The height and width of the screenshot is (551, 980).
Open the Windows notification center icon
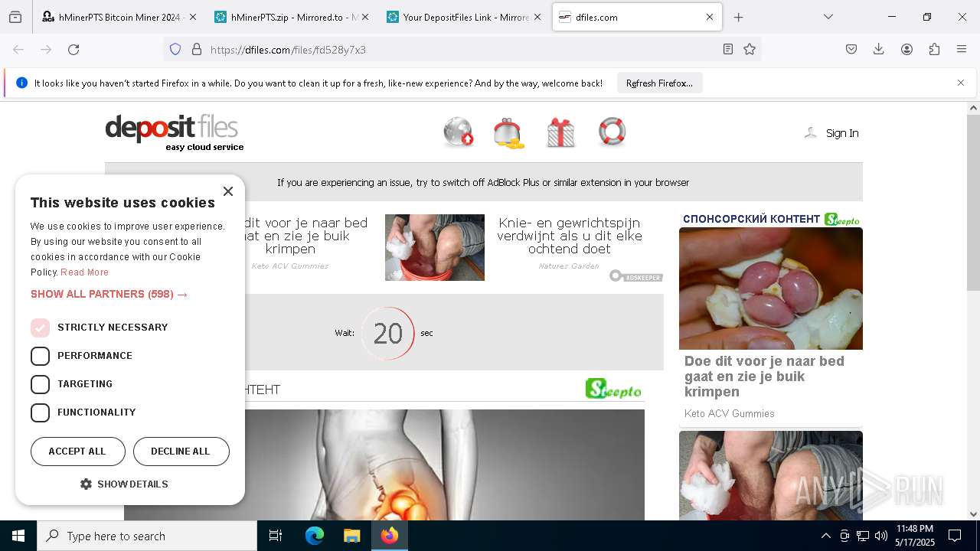[x=955, y=536]
